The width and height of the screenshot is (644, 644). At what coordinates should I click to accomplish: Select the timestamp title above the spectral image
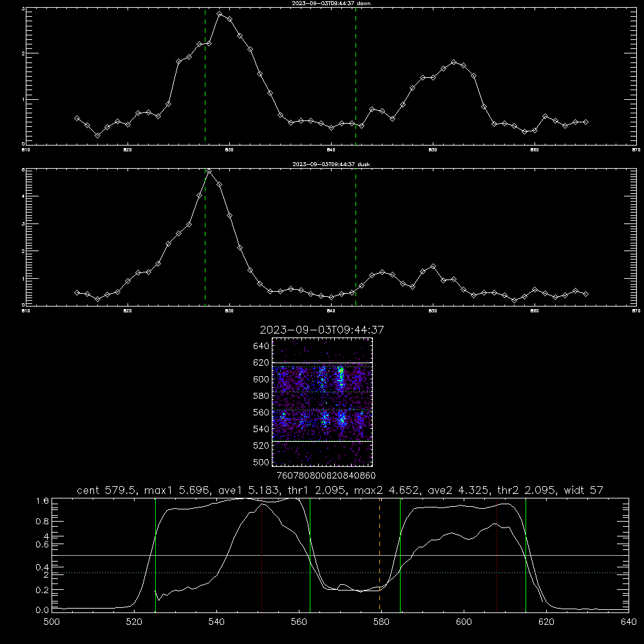[x=322, y=330]
